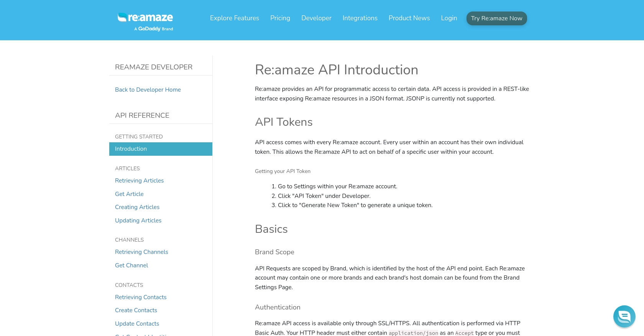Click the Accept code snippet
Screen dimensions: 644x336
(x=464, y=333)
